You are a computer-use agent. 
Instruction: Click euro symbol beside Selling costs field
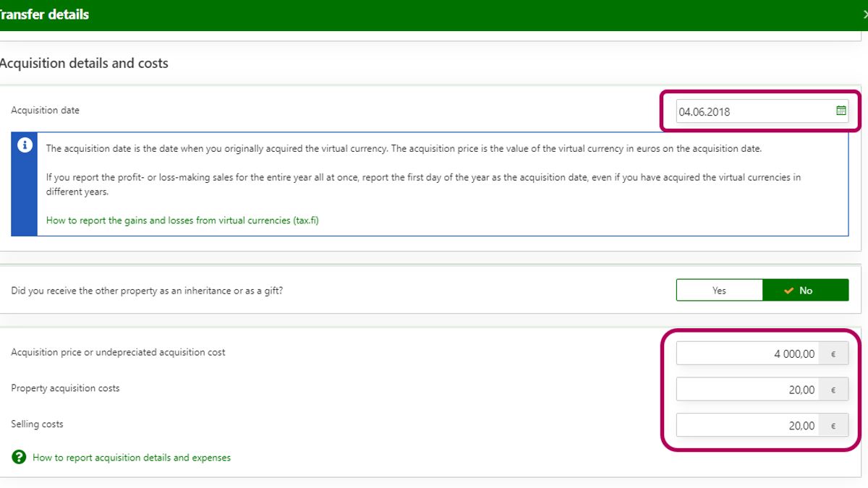click(x=833, y=426)
